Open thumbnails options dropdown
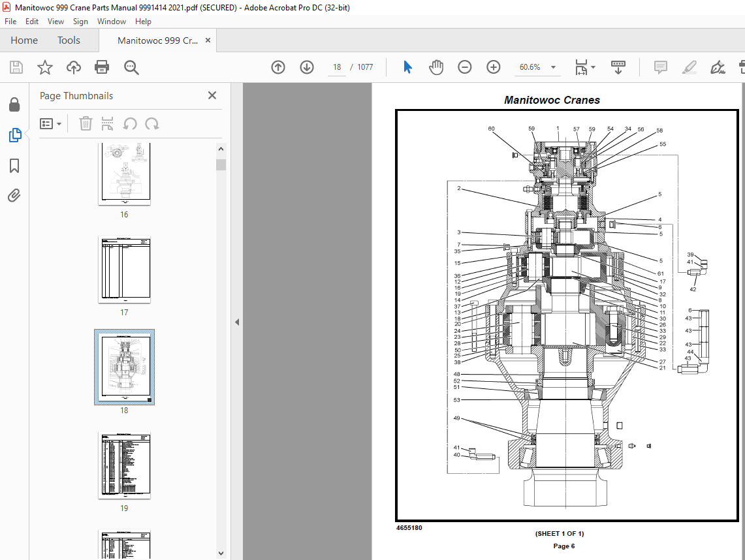 pos(51,123)
